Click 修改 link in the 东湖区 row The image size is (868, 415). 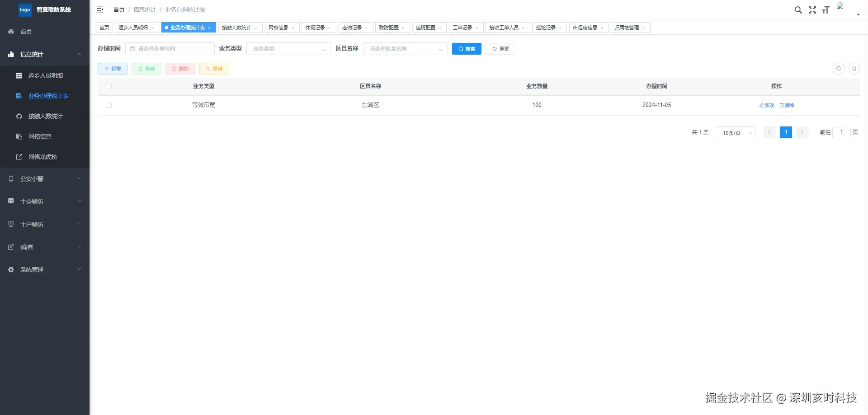pos(767,105)
